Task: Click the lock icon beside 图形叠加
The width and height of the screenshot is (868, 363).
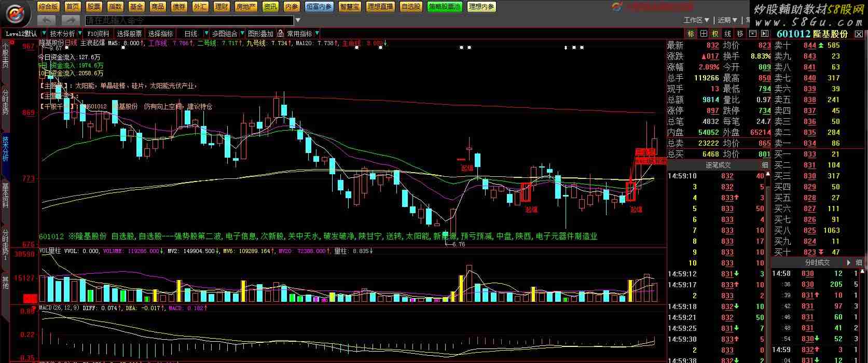Action: click(280, 34)
